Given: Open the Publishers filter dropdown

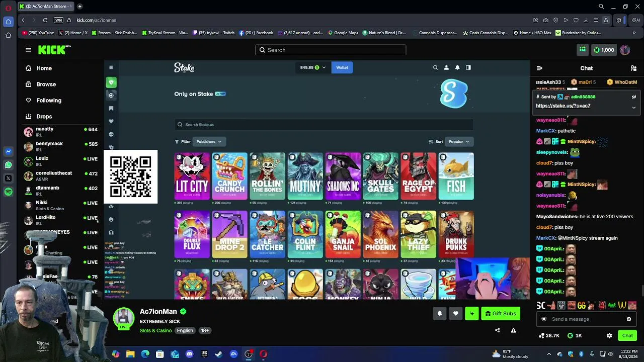Looking at the screenshot, I should point(209,141).
